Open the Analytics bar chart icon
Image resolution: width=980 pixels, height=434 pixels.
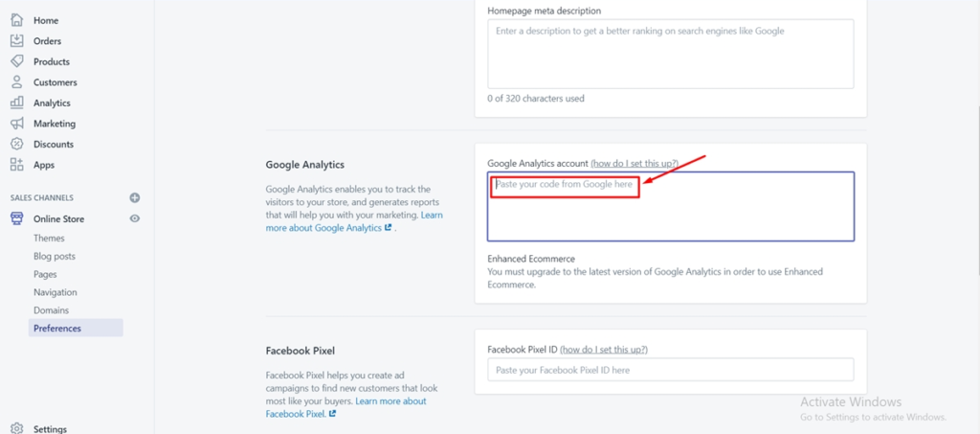17,103
